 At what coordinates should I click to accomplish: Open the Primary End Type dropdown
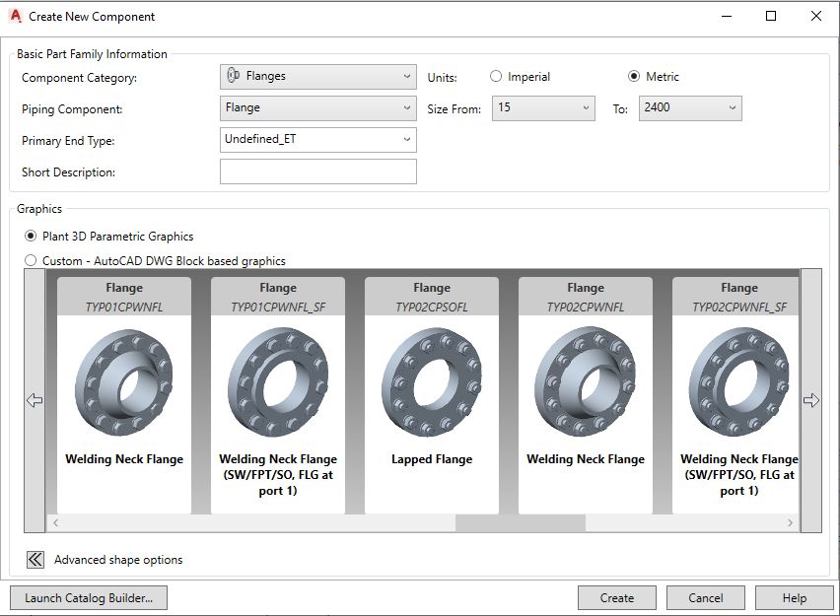(x=318, y=140)
